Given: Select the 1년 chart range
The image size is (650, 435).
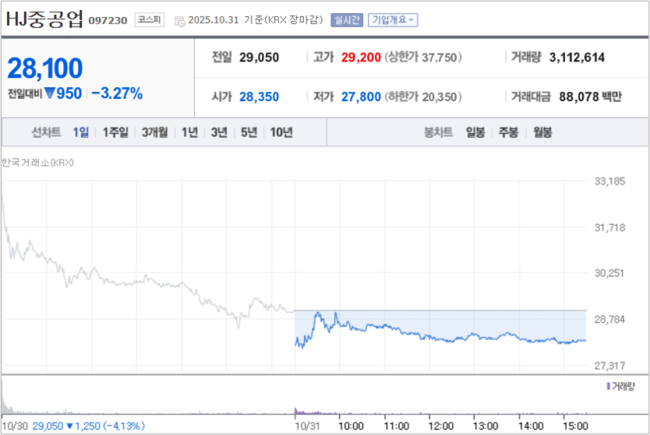Looking at the screenshot, I should (x=189, y=132).
